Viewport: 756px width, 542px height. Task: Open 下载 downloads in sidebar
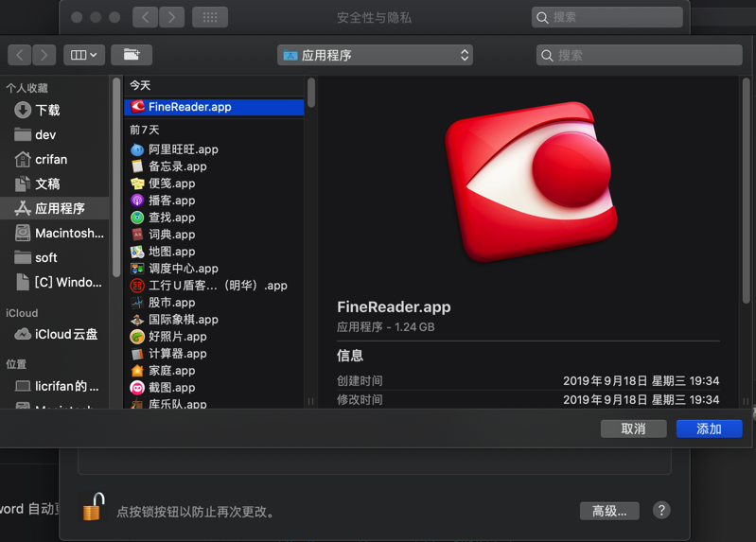click(55, 110)
